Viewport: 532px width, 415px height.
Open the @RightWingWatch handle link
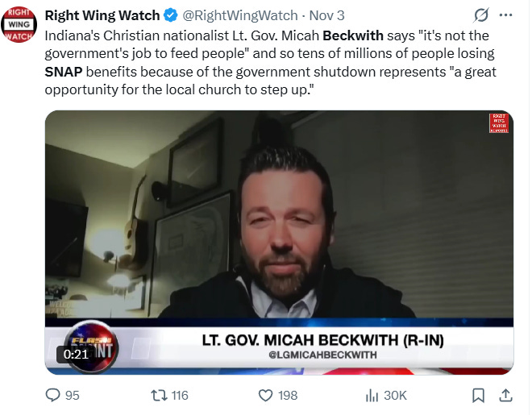coord(240,15)
